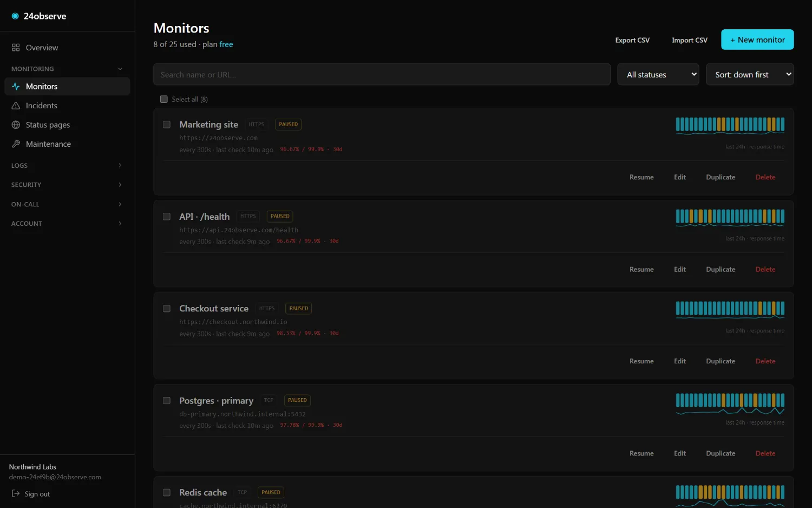812x508 pixels.
Task: Click the 24observe logo icon
Action: click(x=15, y=16)
